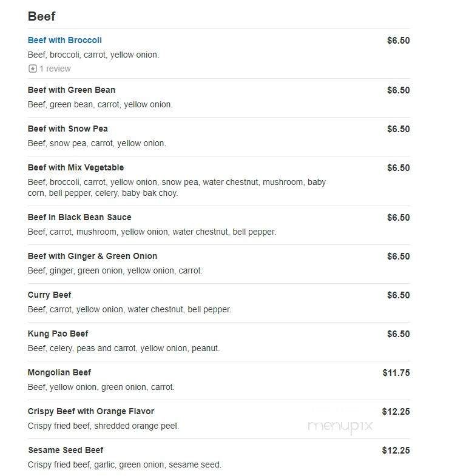This screenshot has width=449, height=476.
Task: Select the Beef with Green Bean item
Action: [x=72, y=90]
